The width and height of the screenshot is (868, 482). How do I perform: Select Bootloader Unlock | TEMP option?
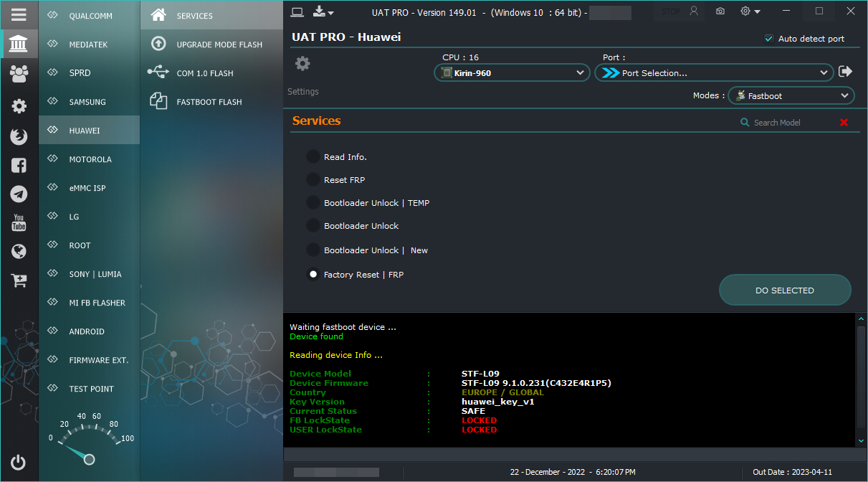click(x=313, y=202)
